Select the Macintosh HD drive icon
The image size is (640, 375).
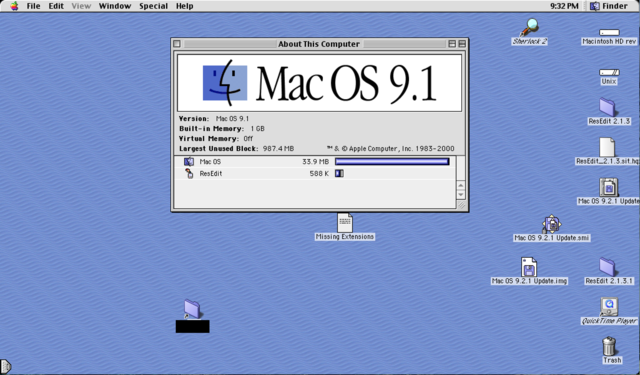(x=609, y=32)
